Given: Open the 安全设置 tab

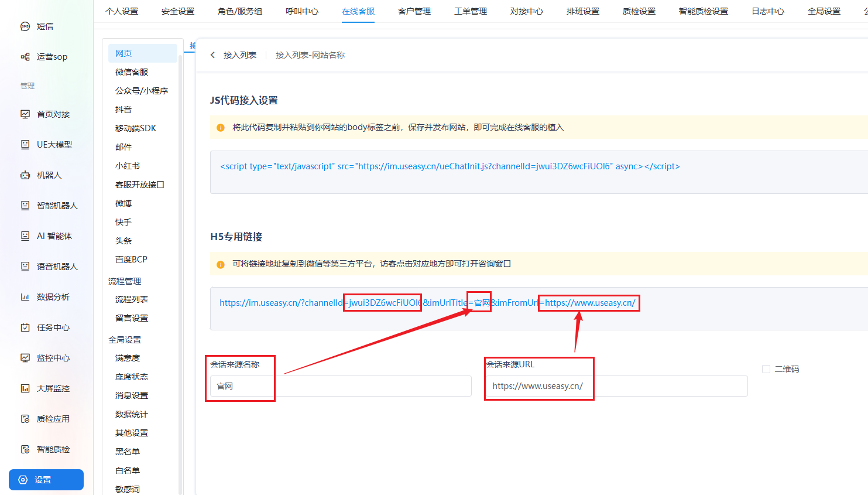Looking at the screenshot, I should point(178,11).
